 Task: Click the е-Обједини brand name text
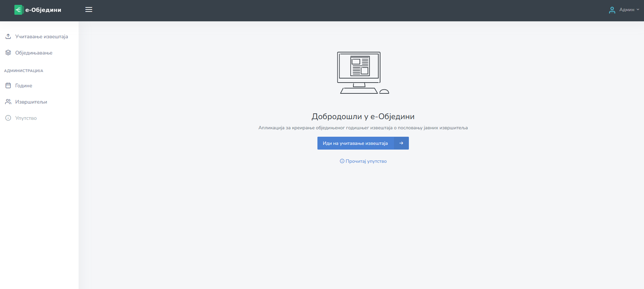point(43,10)
